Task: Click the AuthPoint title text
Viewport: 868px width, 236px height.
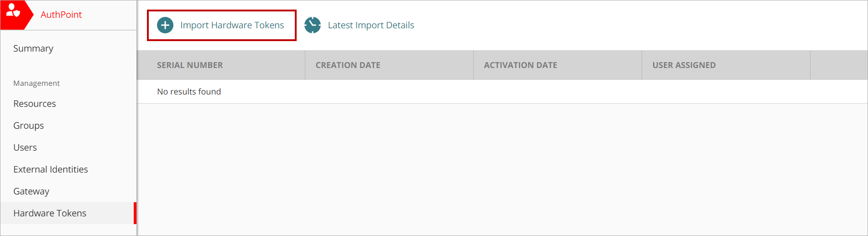Action: click(61, 15)
